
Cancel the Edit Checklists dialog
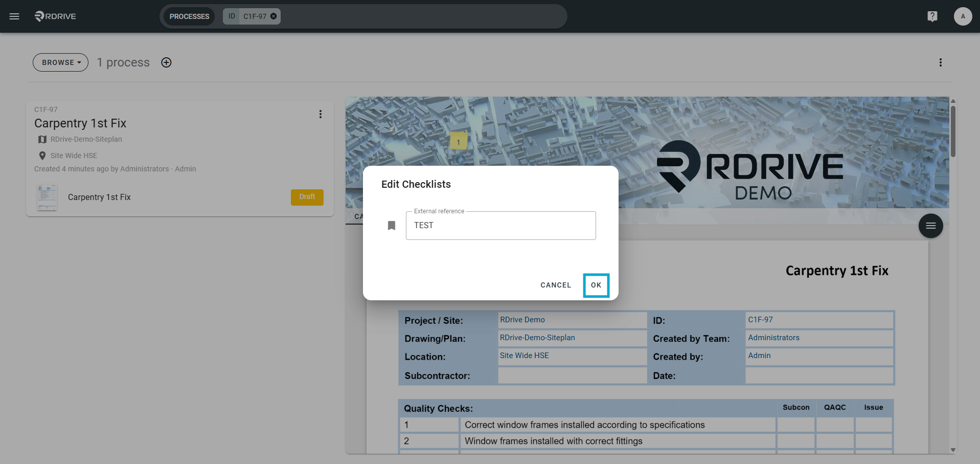pos(556,285)
